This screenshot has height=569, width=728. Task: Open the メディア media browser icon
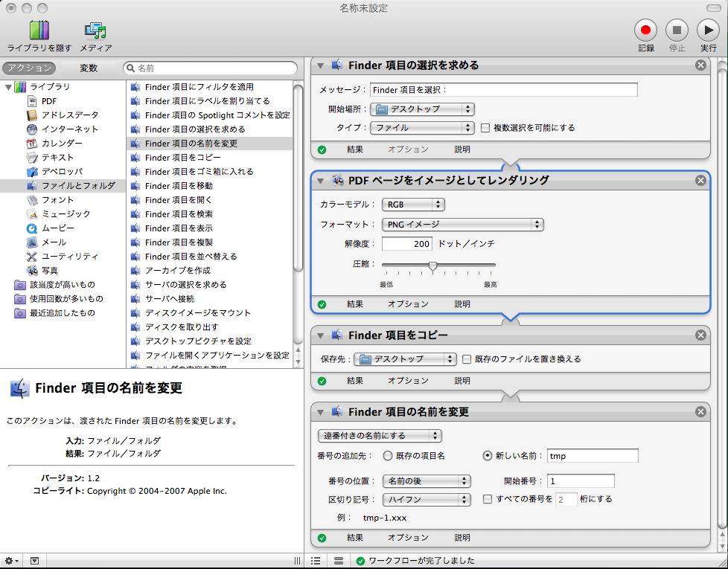[95, 30]
